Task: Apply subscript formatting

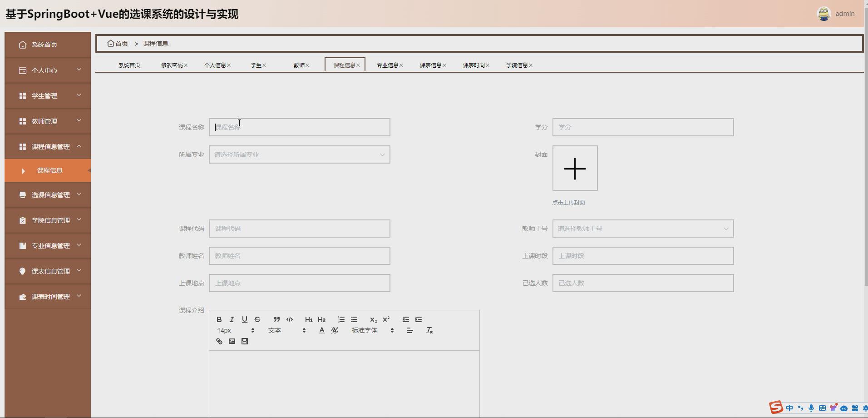Action: coord(373,319)
